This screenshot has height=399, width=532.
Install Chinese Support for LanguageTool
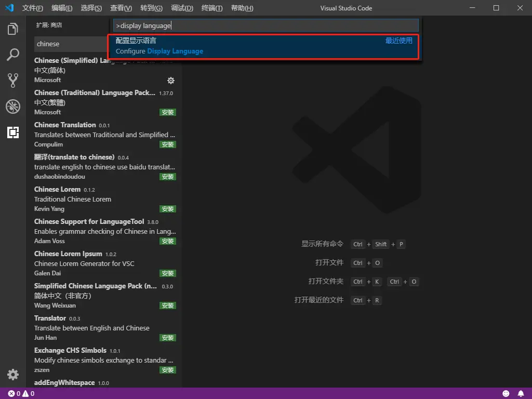point(168,241)
